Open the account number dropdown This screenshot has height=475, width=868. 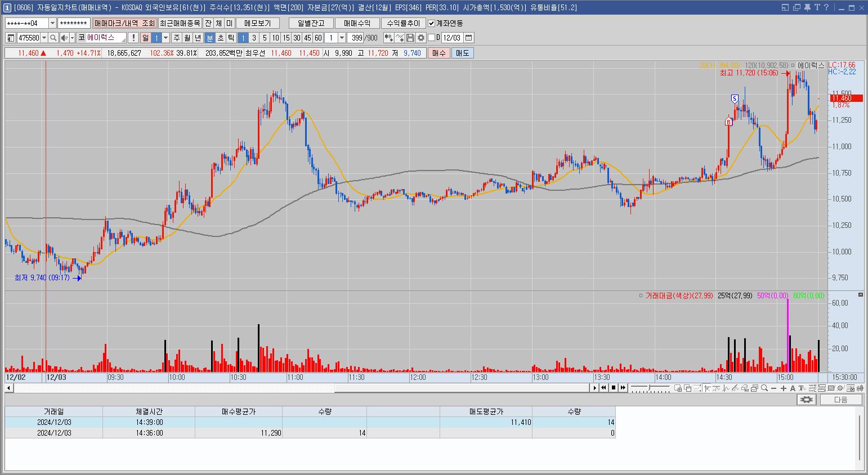click(x=53, y=23)
